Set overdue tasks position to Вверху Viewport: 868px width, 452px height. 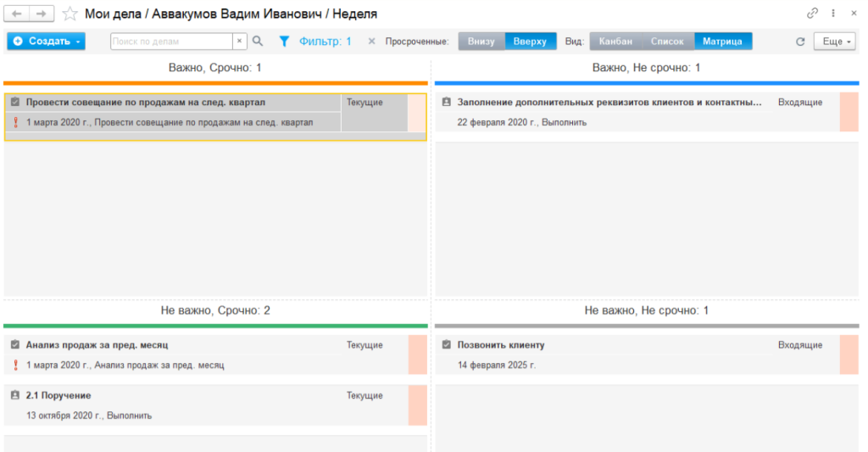tap(531, 41)
